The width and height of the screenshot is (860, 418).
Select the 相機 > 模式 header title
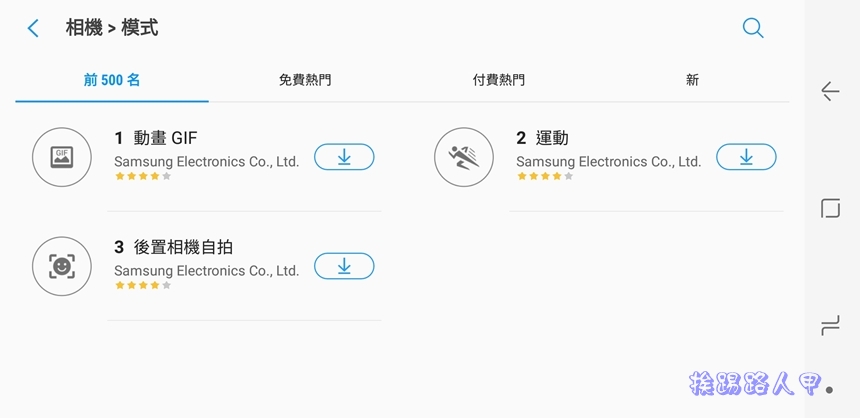(x=112, y=28)
